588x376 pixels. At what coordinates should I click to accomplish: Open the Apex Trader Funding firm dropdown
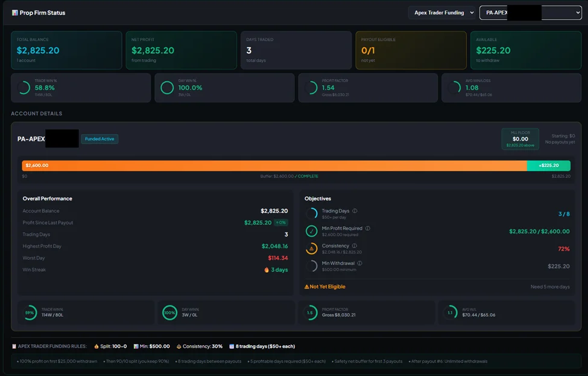point(441,13)
